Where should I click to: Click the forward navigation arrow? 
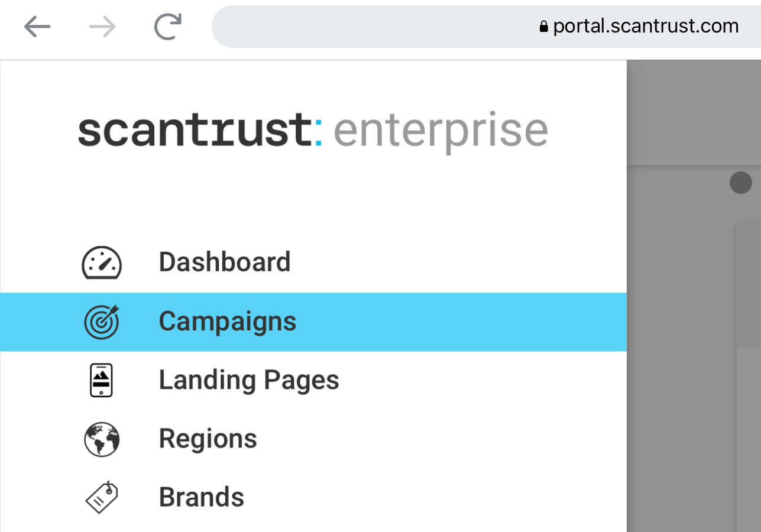(102, 26)
